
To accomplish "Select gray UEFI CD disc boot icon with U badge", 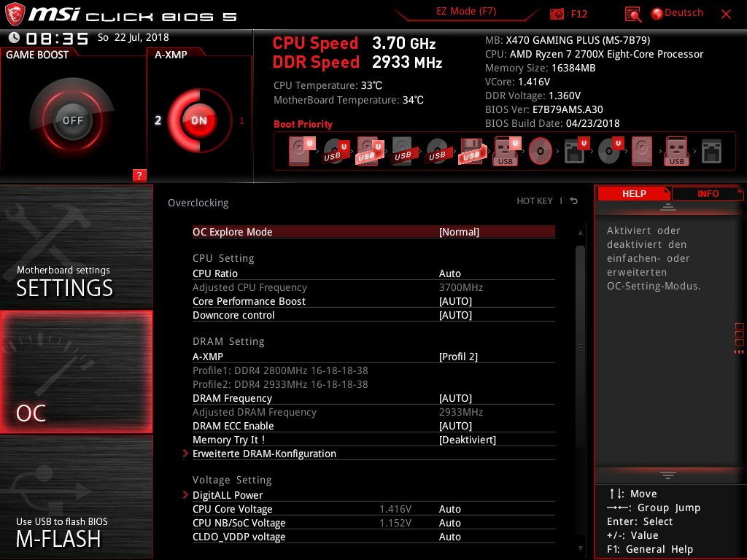I will [x=611, y=152].
